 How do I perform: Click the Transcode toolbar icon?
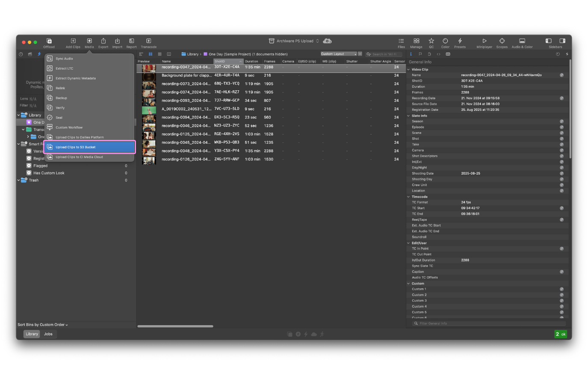[x=148, y=41]
